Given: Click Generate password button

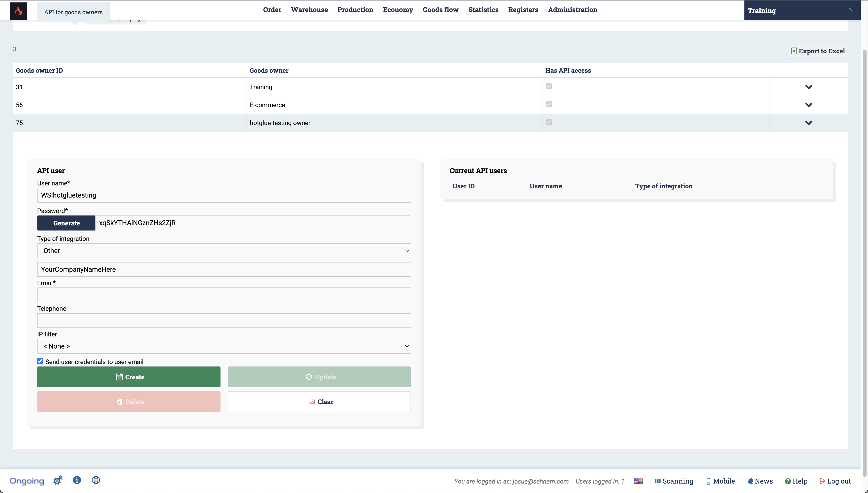Looking at the screenshot, I should tap(66, 223).
